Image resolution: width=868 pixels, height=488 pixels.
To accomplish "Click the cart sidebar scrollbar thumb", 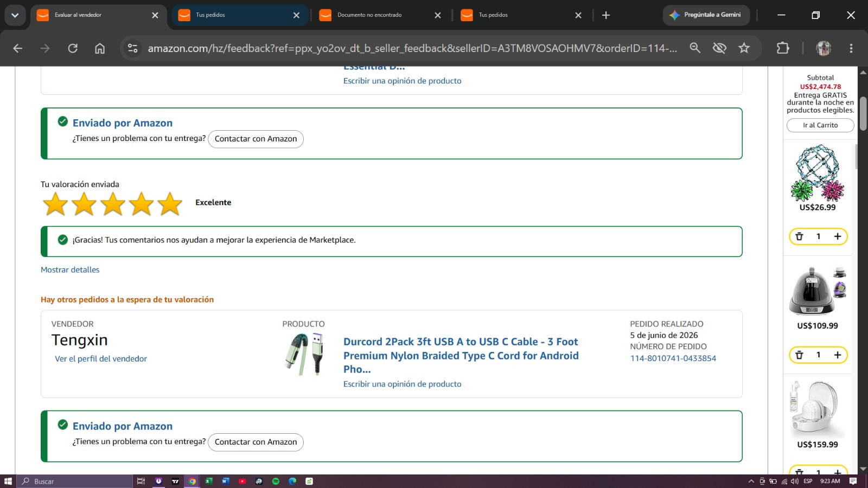I will coord(856,156).
